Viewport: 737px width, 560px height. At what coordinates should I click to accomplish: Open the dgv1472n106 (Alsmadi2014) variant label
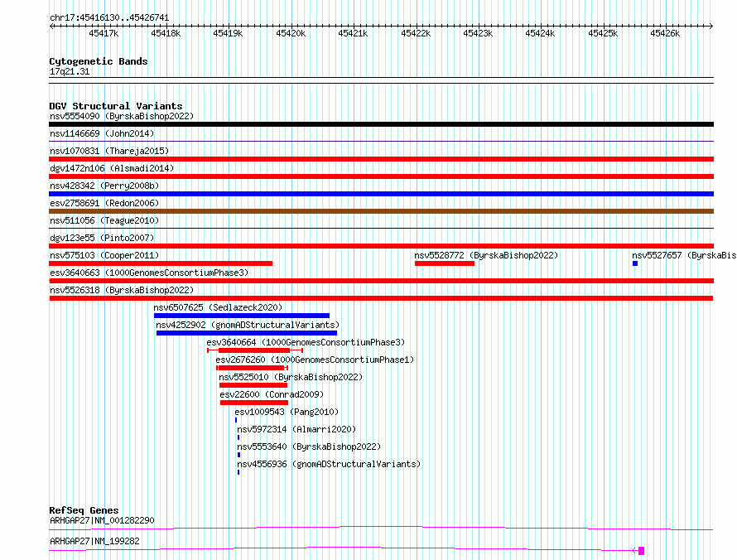click(112, 168)
